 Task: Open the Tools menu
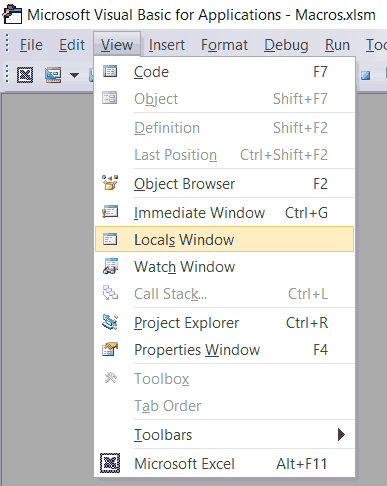376,45
